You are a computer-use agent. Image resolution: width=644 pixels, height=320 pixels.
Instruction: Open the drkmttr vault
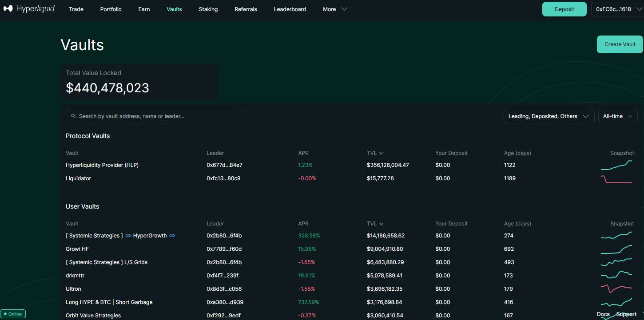(x=75, y=276)
